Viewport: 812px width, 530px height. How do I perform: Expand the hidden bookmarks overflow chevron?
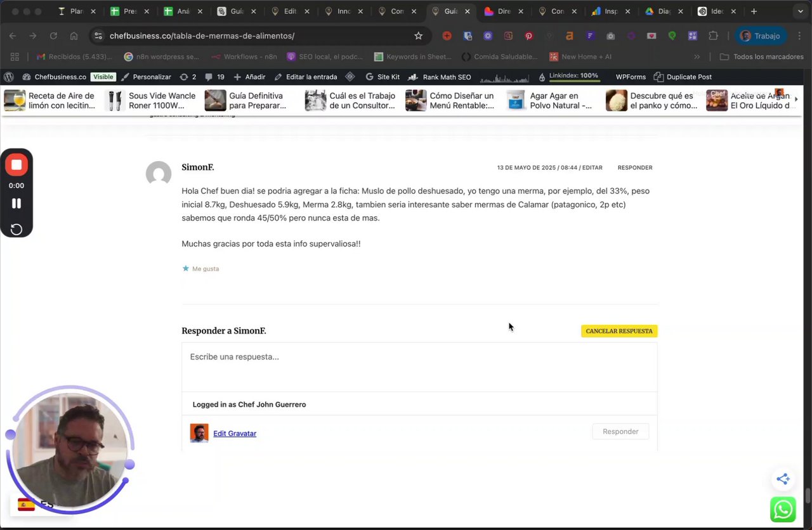697,56
